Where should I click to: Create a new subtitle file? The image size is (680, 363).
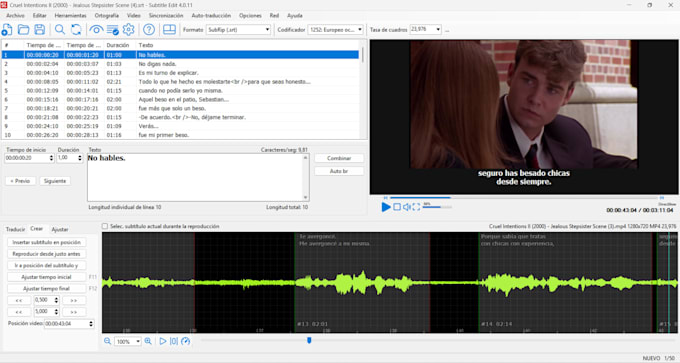pyautogui.click(x=7, y=29)
